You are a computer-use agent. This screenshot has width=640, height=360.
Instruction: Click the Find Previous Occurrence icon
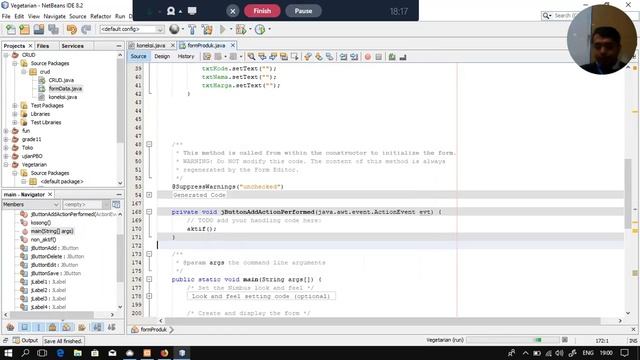[x=262, y=57]
